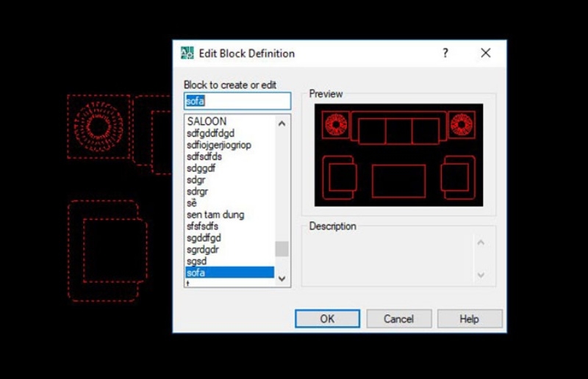Click the block list scrollbar thumb
The height and width of the screenshot is (379, 588).
coord(282,249)
